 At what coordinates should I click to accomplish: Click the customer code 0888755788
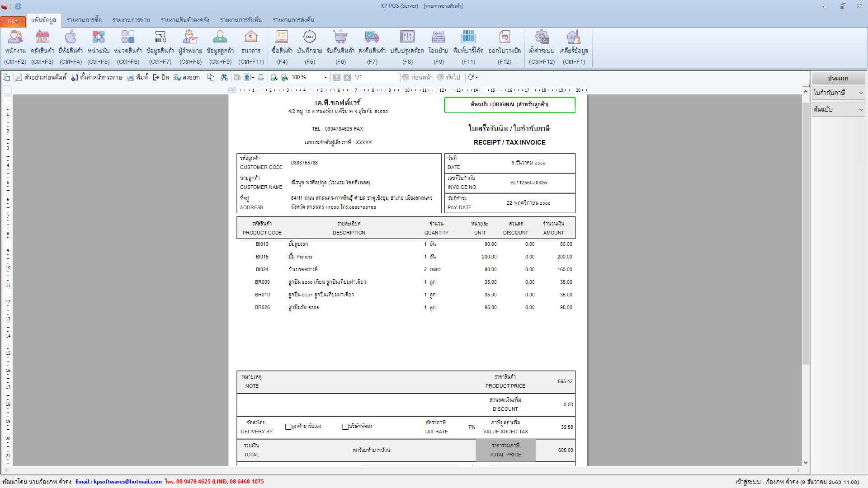pyautogui.click(x=304, y=163)
